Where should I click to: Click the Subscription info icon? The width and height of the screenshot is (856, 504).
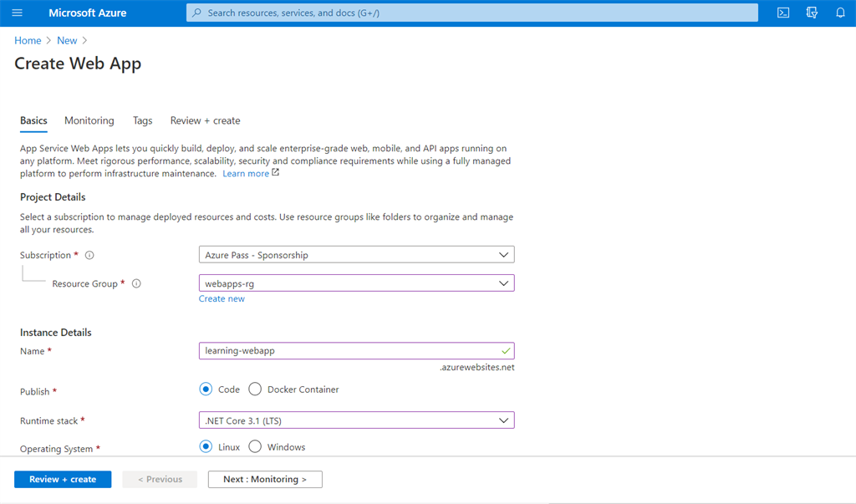(89, 256)
